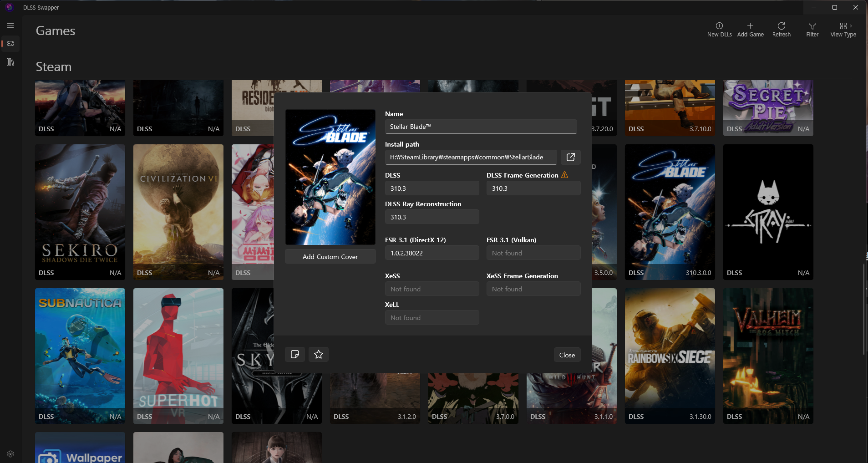Screen dimensions: 868x463
Task: Open Valheim game tile
Action: coord(768,356)
